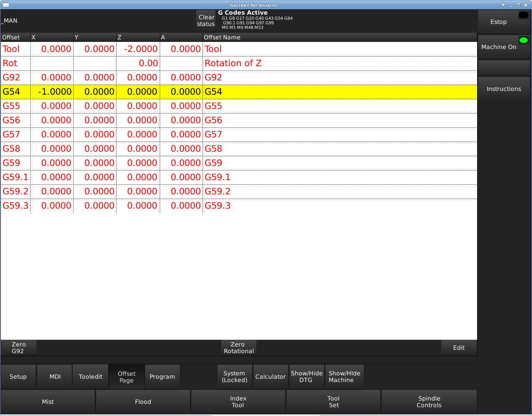The width and height of the screenshot is (532, 416).
Task: Click the G92 Y value cell
Action: click(x=95, y=78)
